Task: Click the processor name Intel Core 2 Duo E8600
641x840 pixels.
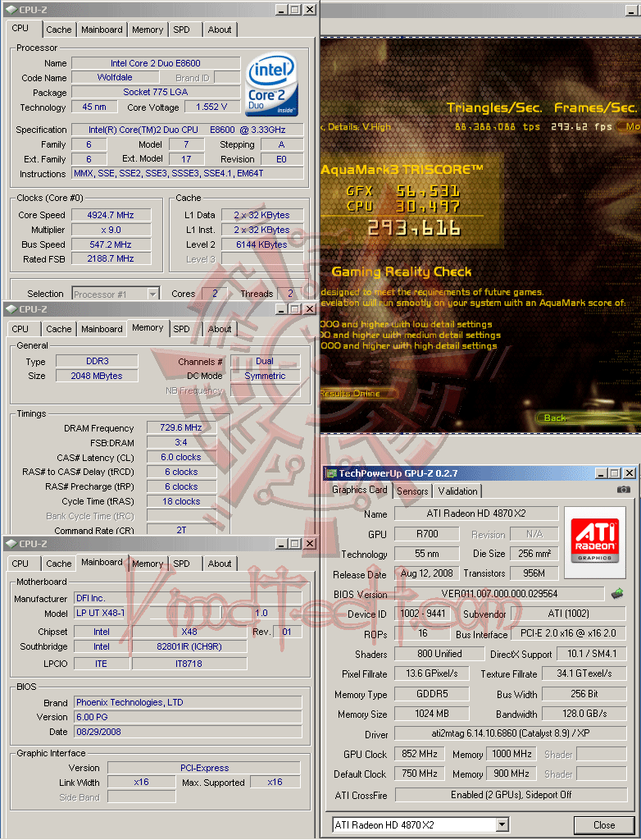Action: [156, 63]
